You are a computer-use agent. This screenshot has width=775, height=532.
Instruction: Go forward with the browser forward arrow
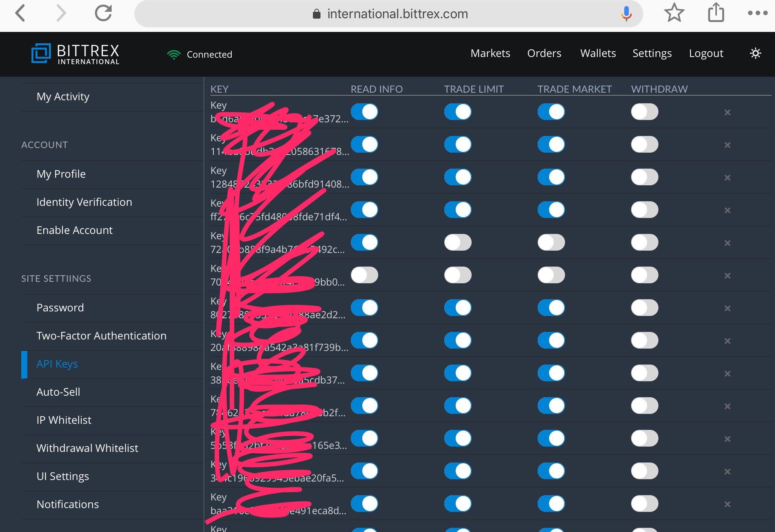61,14
